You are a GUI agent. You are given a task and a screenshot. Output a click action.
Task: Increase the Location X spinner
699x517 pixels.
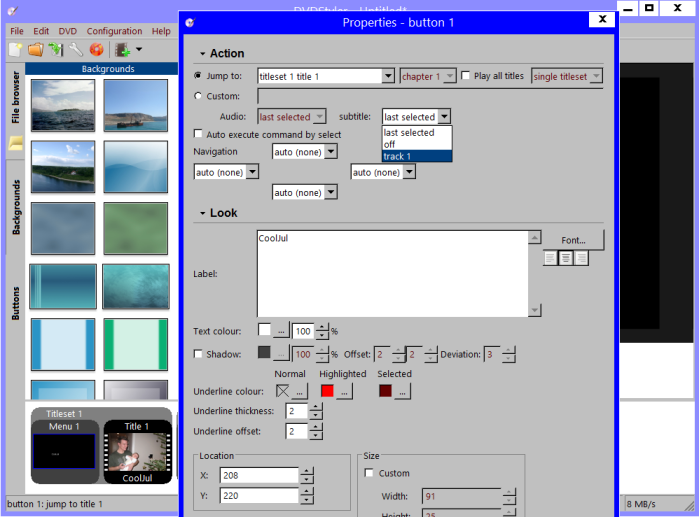307,471
